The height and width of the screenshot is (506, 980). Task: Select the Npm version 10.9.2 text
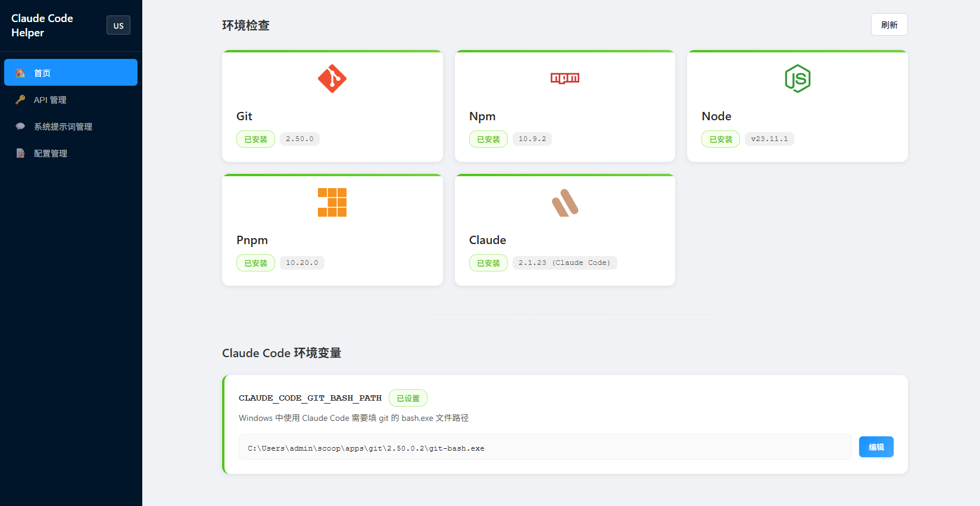pos(532,139)
